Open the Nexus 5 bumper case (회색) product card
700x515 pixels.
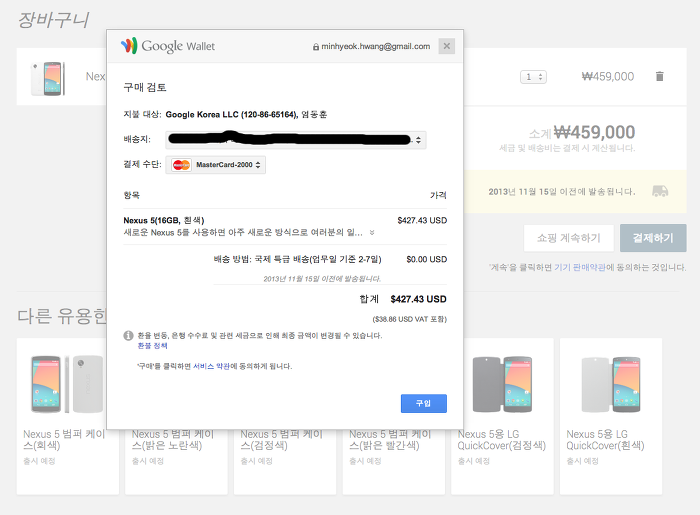coord(68,416)
